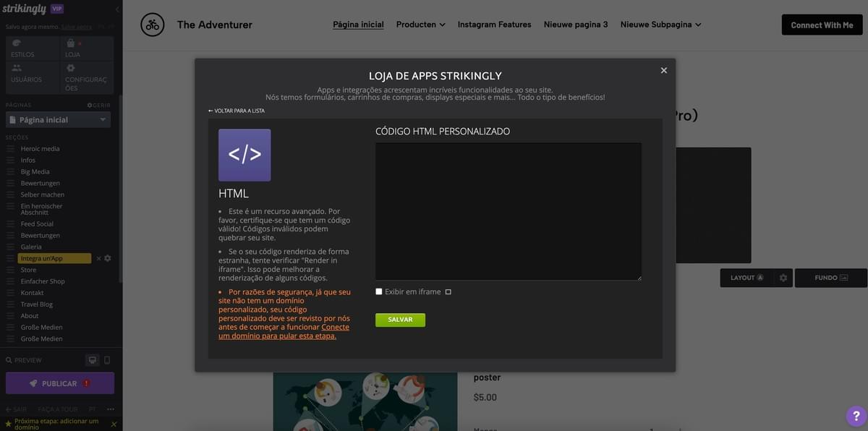868x431 pixels.
Task: Open the Configurações settings panel
Action: tap(87, 77)
